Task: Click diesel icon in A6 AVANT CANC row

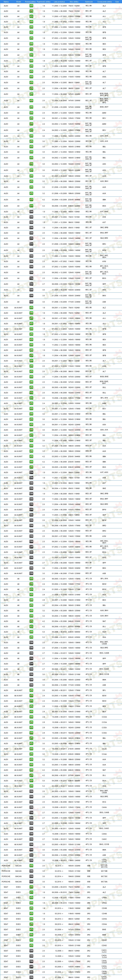Action: (31, 839)
